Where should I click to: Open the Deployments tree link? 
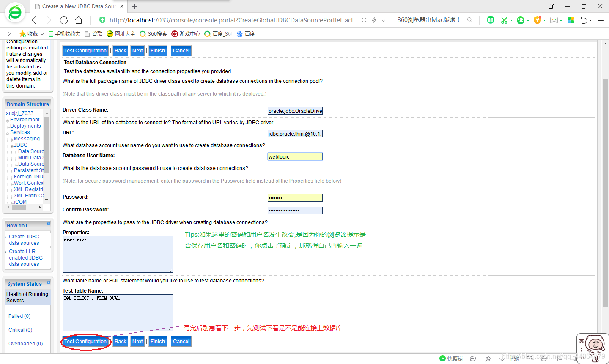(x=25, y=126)
